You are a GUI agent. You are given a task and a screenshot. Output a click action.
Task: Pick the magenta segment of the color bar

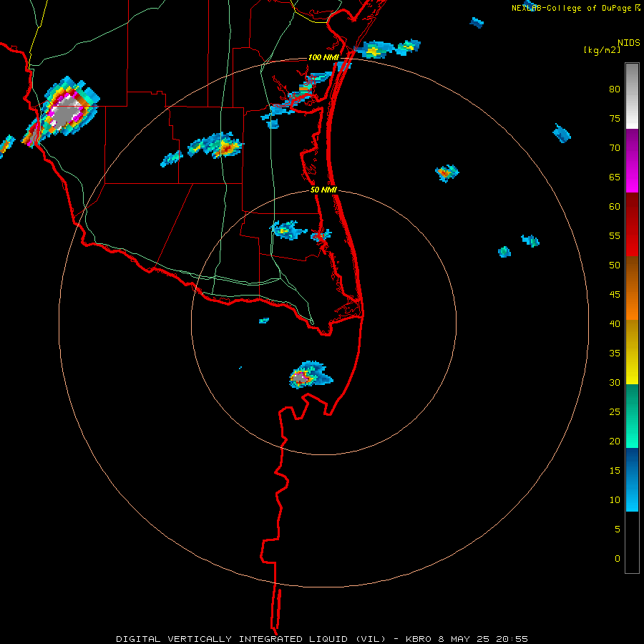632,161
